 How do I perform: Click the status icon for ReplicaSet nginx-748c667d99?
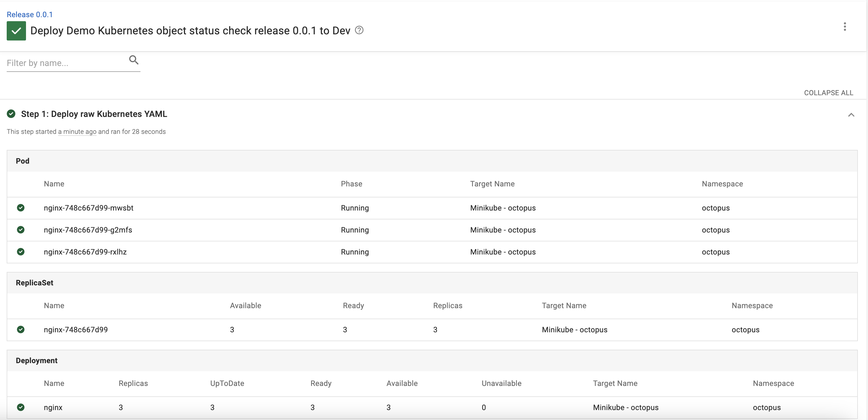click(x=21, y=330)
